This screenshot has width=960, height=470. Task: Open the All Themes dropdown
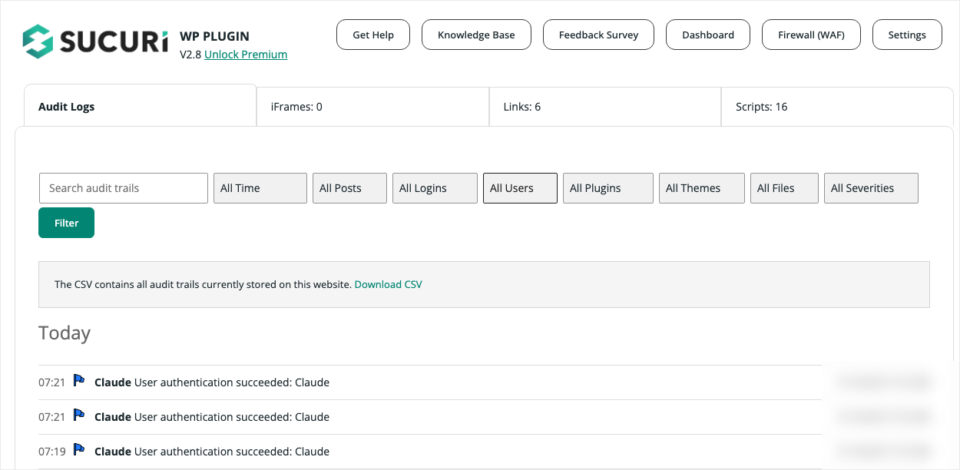click(x=702, y=188)
